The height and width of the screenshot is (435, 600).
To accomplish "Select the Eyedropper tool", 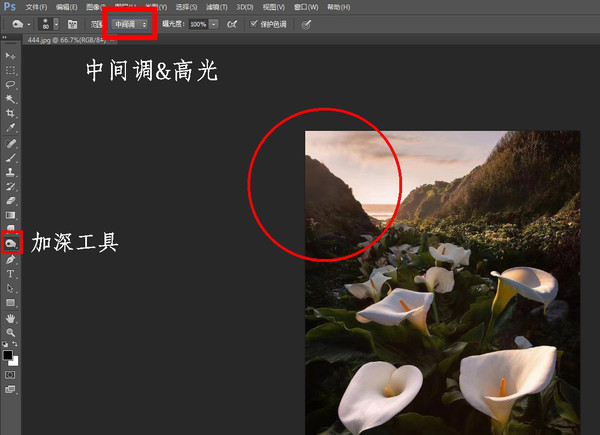I will pyautogui.click(x=11, y=128).
